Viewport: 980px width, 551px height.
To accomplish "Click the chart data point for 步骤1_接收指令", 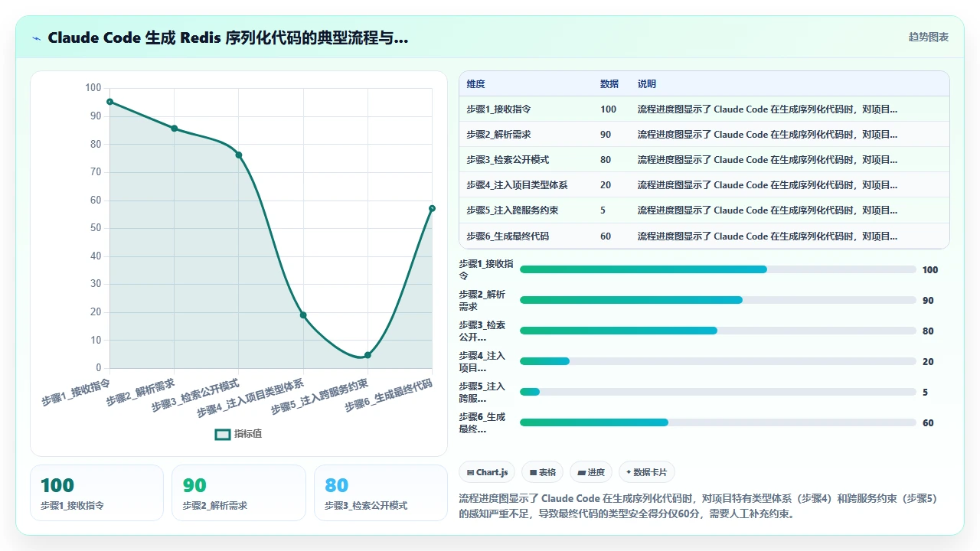I will 110,102.
